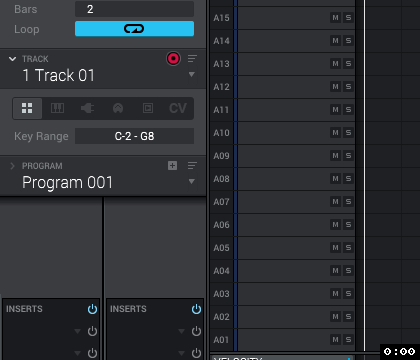Select the Keygroup program track type
Image resolution: width=420 pixels, height=360 pixels.
57,108
